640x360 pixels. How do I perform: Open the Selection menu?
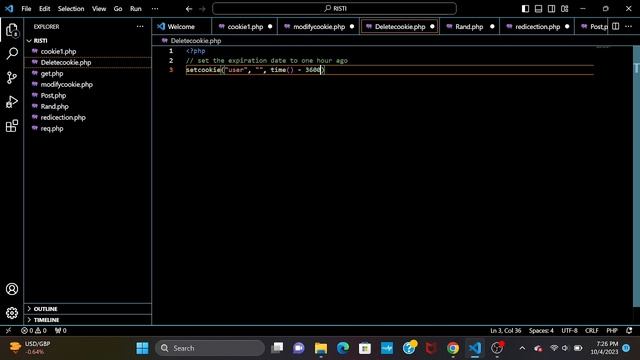click(x=71, y=9)
